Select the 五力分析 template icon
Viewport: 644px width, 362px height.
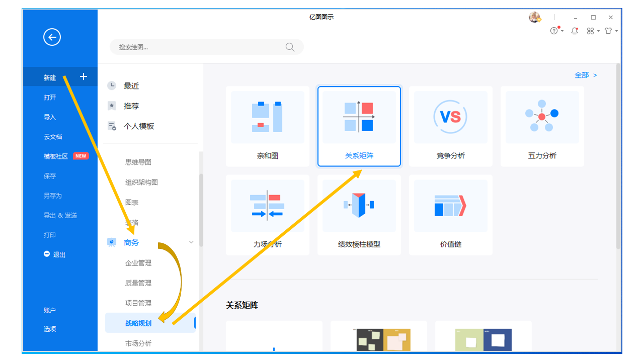pos(542,116)
